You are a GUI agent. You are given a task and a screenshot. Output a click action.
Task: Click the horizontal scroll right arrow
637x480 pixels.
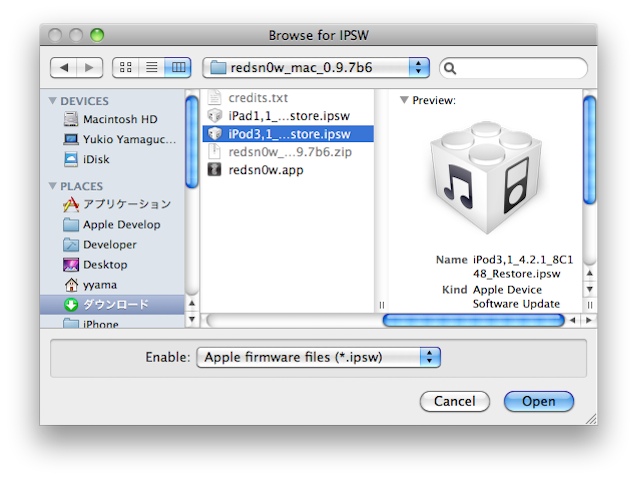click(588, 320)
